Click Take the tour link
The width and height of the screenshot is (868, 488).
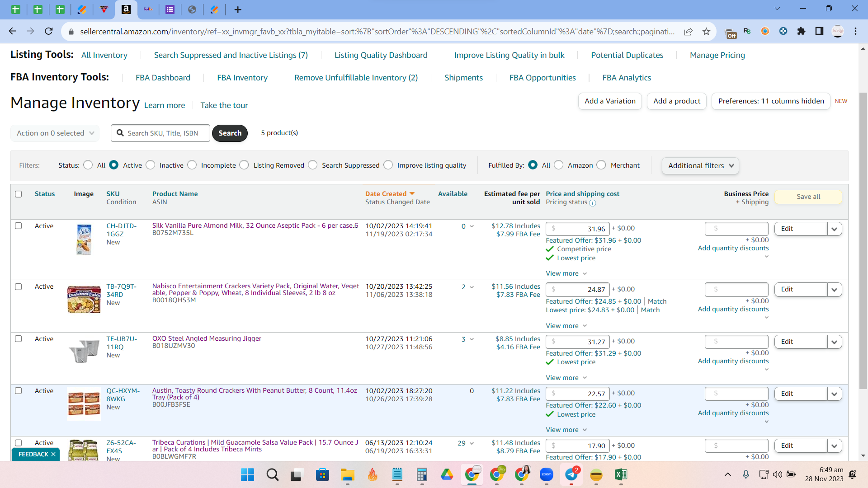click(x=224, y=105)
